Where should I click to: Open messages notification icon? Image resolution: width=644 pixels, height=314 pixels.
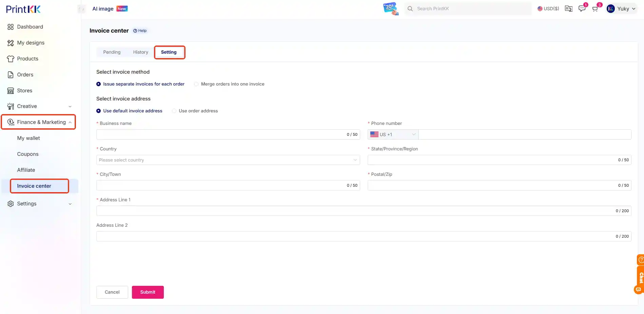pos(582,8)
